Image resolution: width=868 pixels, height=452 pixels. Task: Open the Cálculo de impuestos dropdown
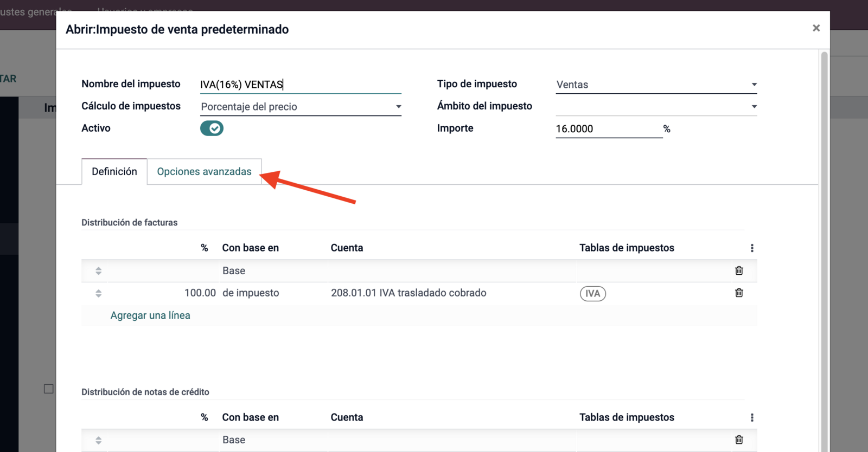click(x=301, y=107)
